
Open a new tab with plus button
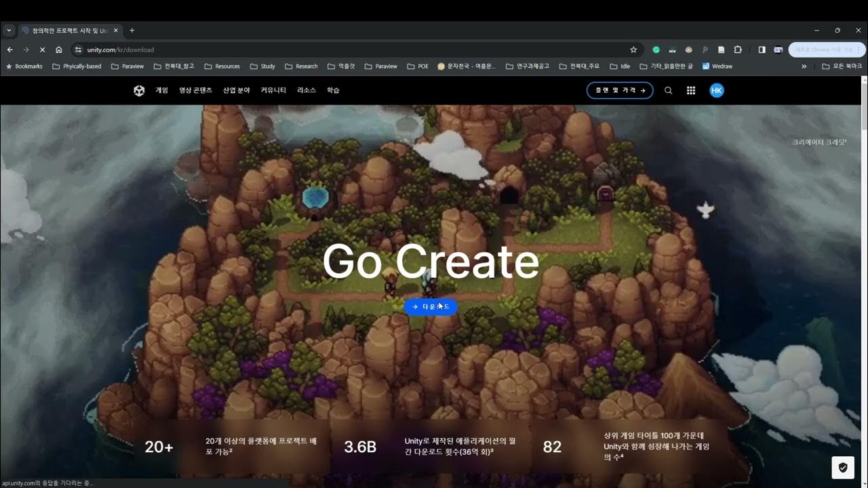[x=132, y=30]
